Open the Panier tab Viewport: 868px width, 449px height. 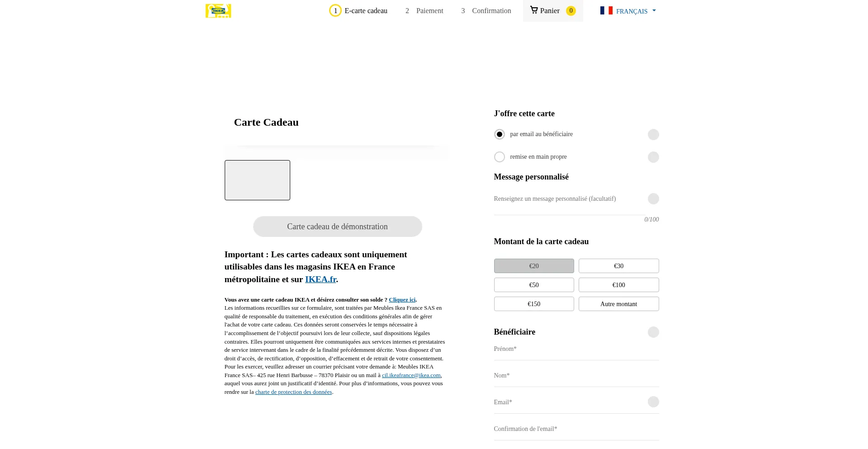553,10
